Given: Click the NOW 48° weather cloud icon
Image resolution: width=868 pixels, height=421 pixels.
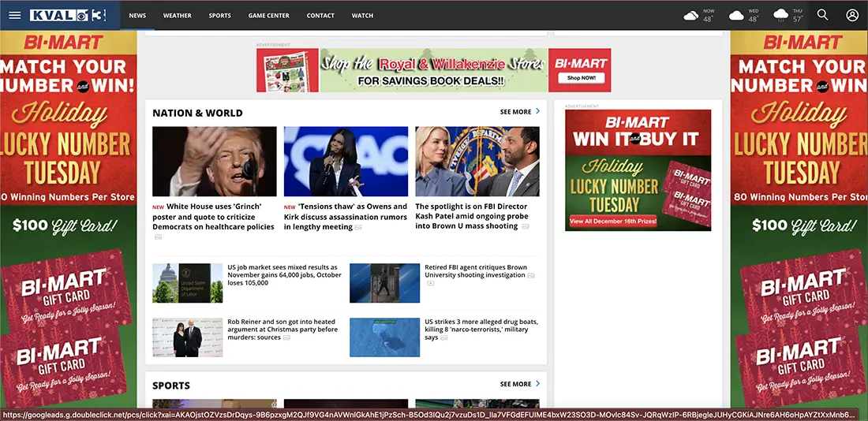Looking at the screenshot, I should tap(691, 16).
